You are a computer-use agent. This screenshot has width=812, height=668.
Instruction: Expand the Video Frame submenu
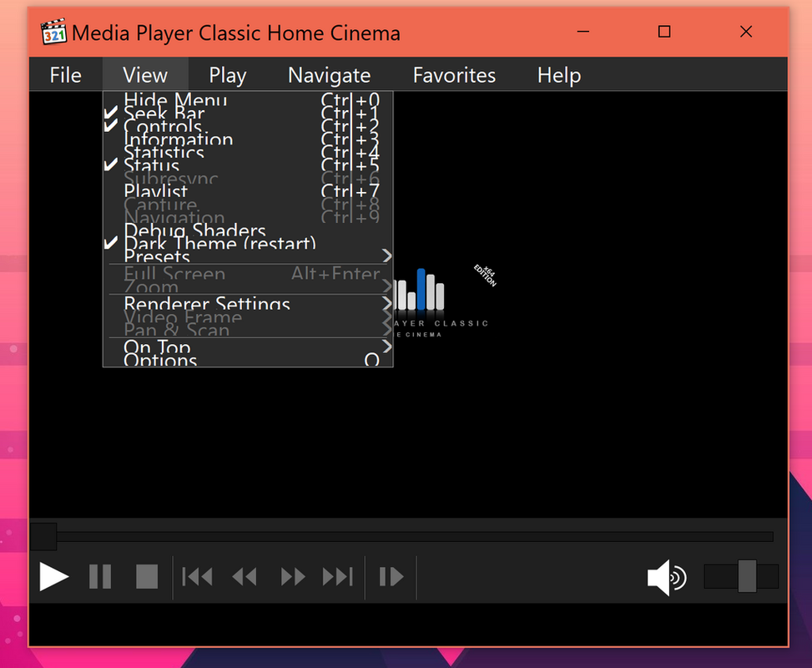248,316
